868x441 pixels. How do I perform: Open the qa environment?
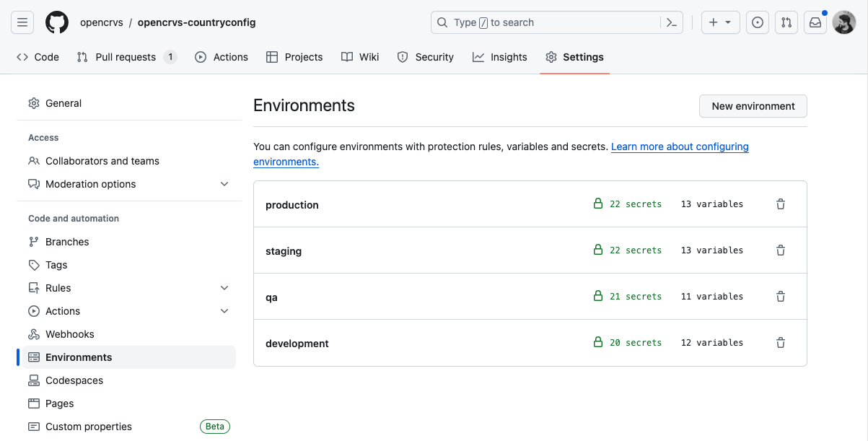271,297
